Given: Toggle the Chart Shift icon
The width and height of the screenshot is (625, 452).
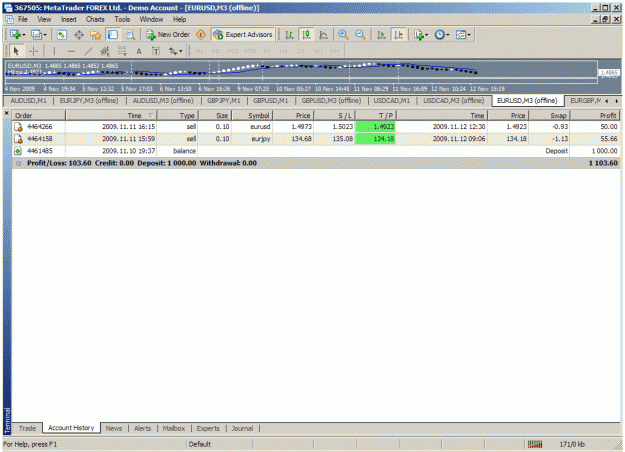Looking at the screenshot, I should pyautogui.click(x=398, y=35).
